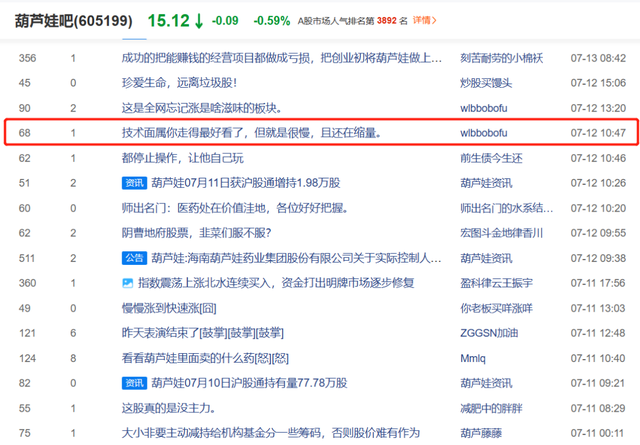This screenshot has height=445, width=640.
Task: View author profile 刻苦耐劳的小棉袄
Action: [502, 58]
